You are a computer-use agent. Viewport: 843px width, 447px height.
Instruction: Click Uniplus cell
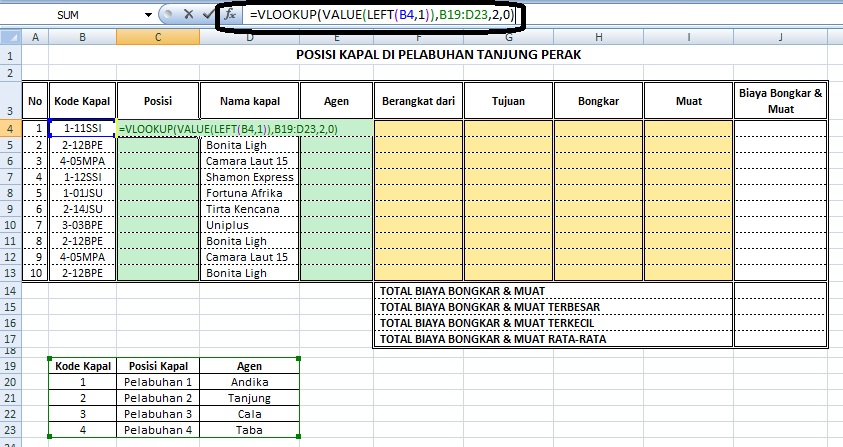[x=250, y=225]
